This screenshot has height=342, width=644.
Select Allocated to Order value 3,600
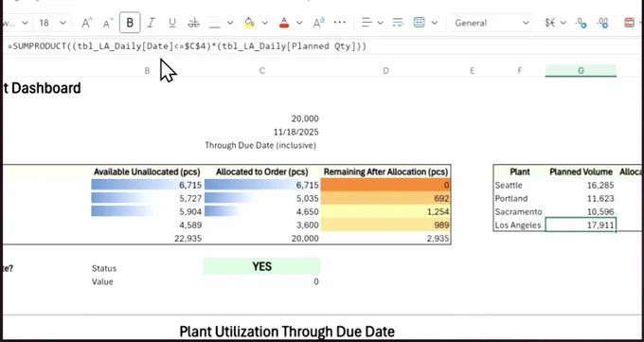tap(262, 225)
